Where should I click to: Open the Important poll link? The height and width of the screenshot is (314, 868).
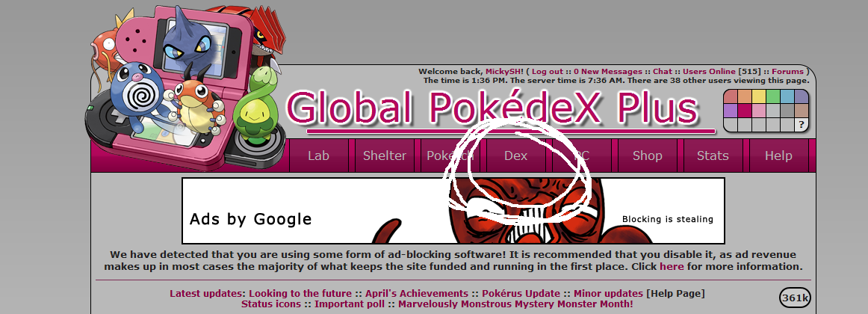350,304
